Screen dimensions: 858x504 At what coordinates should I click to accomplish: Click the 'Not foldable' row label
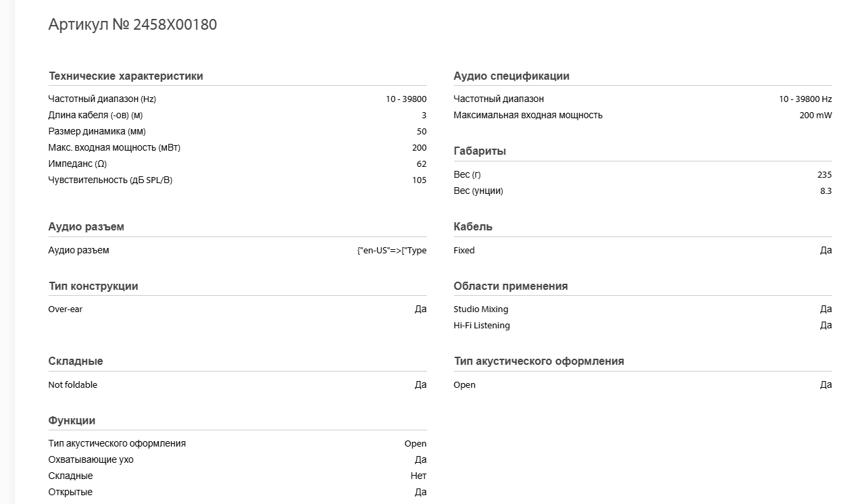click(73, 385)
